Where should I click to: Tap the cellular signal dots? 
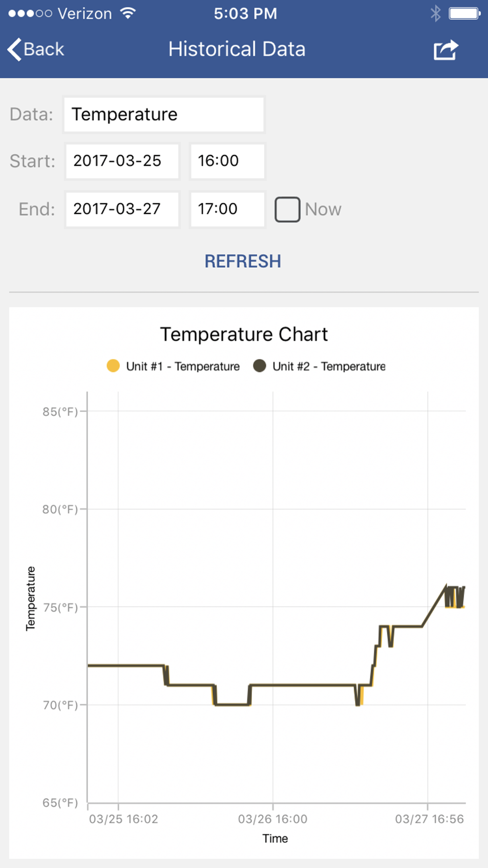30,13
